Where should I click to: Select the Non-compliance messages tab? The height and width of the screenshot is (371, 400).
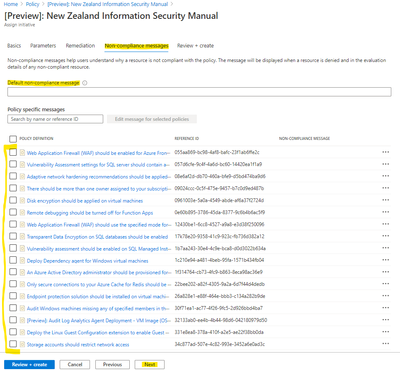[x=137, y=46]
